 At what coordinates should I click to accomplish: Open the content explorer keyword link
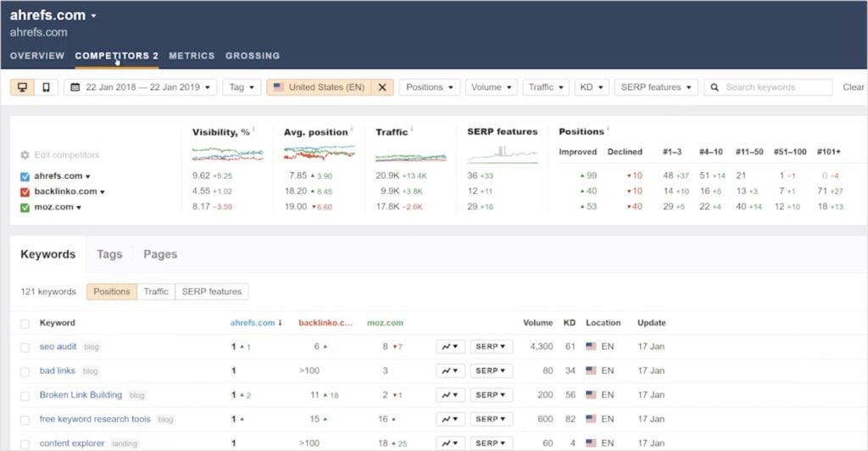coord(72,443)
